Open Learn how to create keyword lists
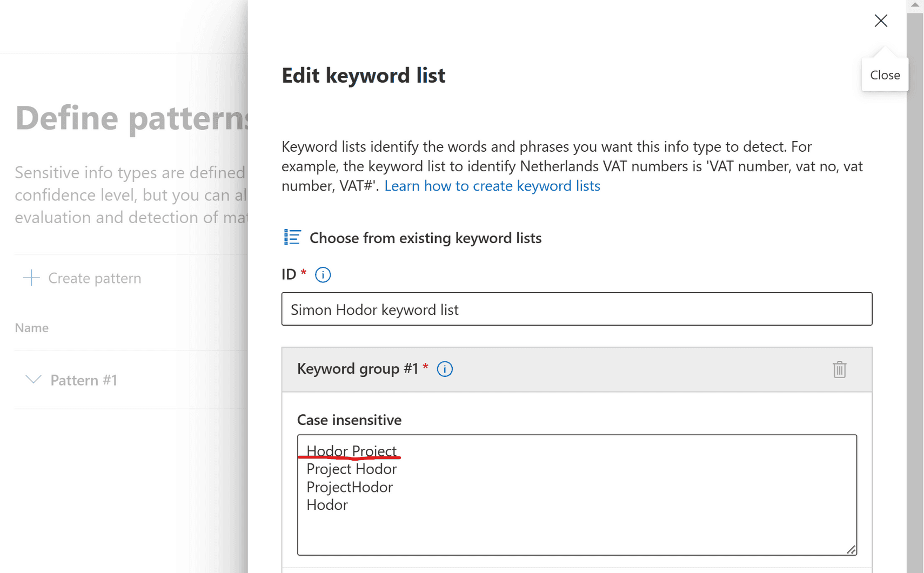This screenshot has height=573, width=924. tap(492, 185)
